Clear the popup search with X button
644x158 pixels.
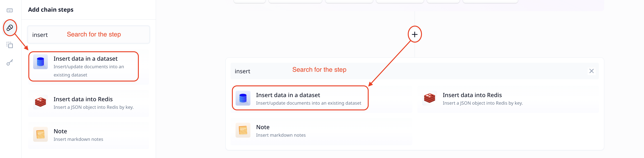(591, 71)
